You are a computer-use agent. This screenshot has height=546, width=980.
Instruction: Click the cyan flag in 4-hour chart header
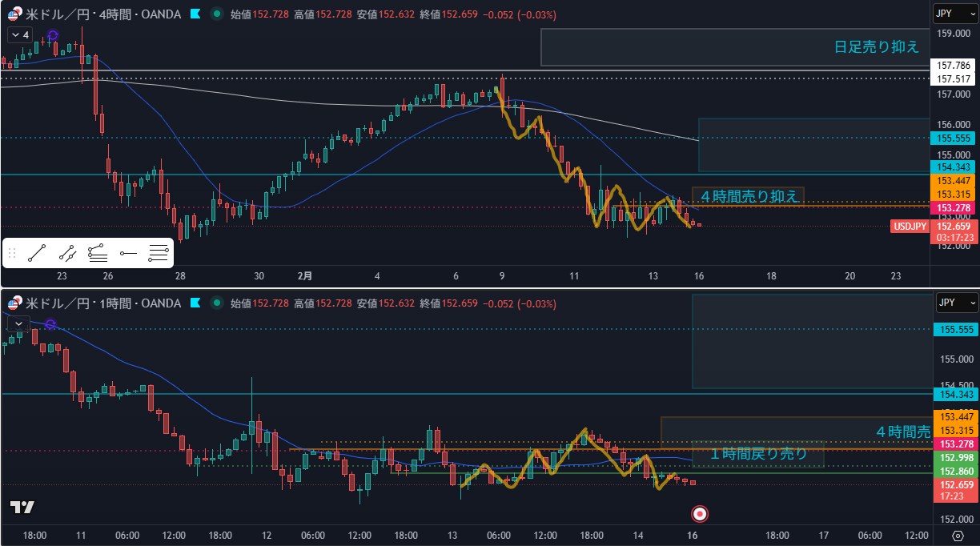click(x=195, y=14)
